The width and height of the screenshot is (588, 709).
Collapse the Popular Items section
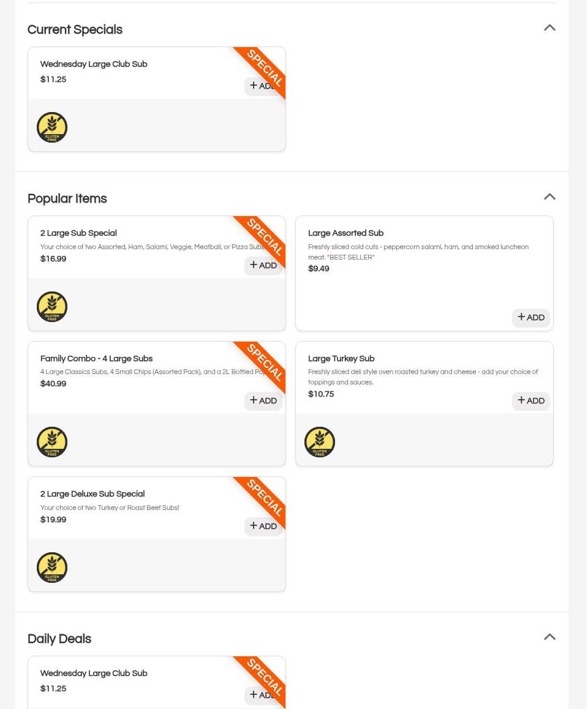pyautogui.click(x=549, y=197)
